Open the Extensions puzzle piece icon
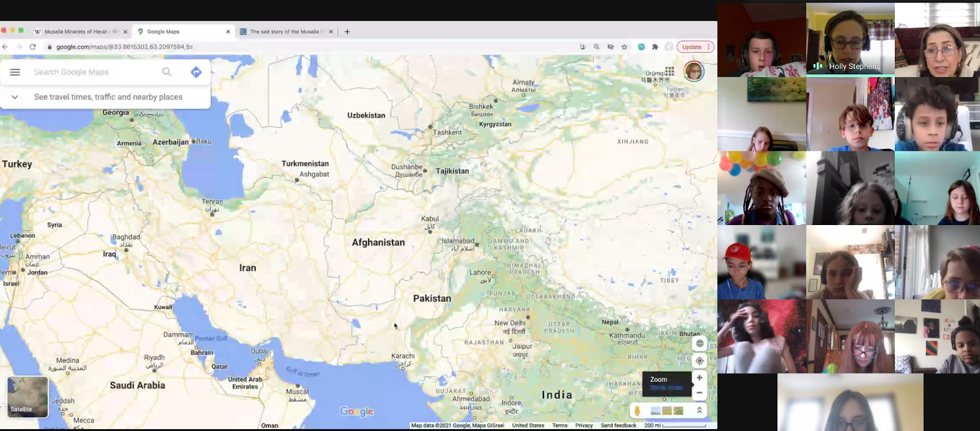Screen dimensions: 980x431 (655, 47)
